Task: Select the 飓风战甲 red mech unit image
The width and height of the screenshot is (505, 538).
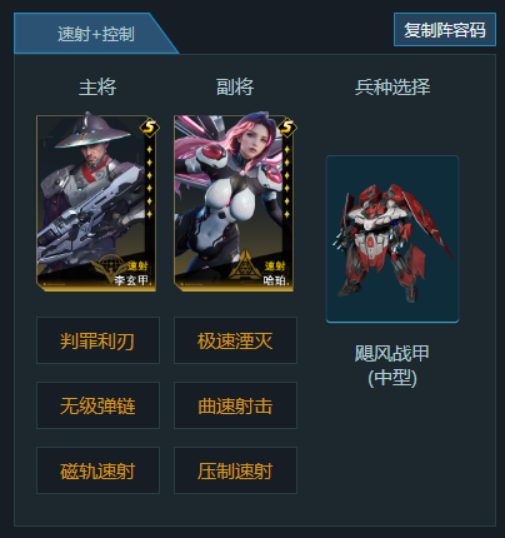Action: (392, 239)
